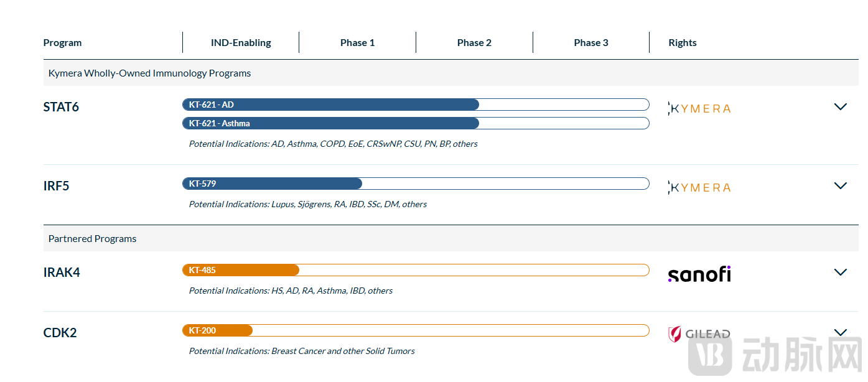The image size is (868, 382).
Task: Click the Partnered Programs section heading
Action: [92, 239]
